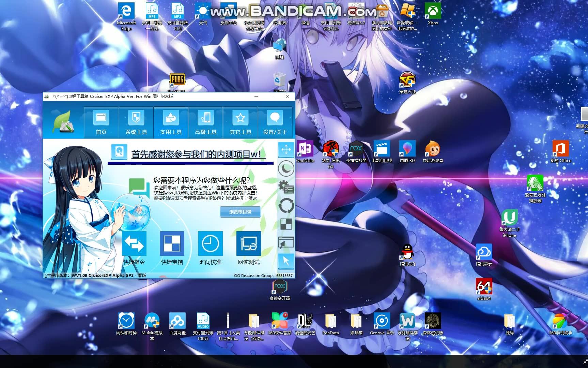Screen dimensions: 588x368
Task: Select the Microsoft Edge desktop icon
Action: pyautogui.click(x=126, y=17)
